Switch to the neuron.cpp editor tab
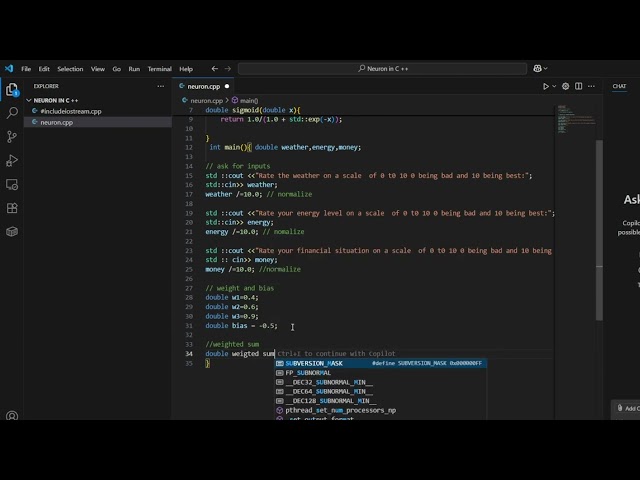Viewport: 640px width, 480px height. tap(203, 87)
